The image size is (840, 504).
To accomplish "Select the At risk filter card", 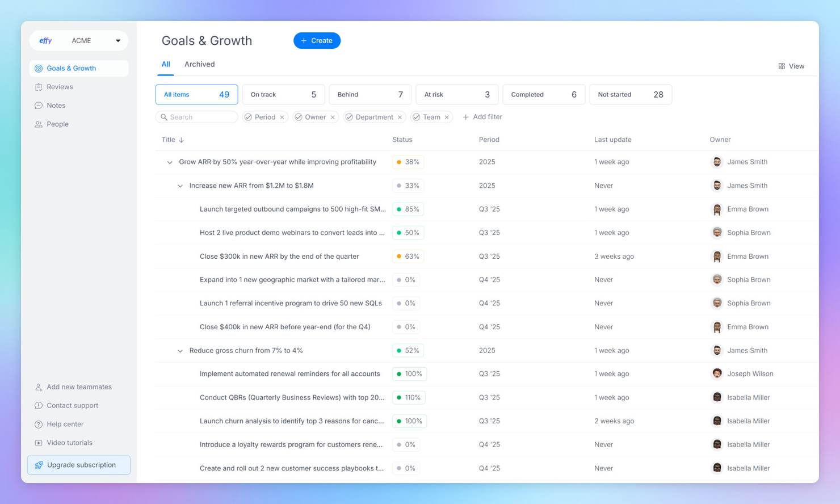I will (457, 95).
